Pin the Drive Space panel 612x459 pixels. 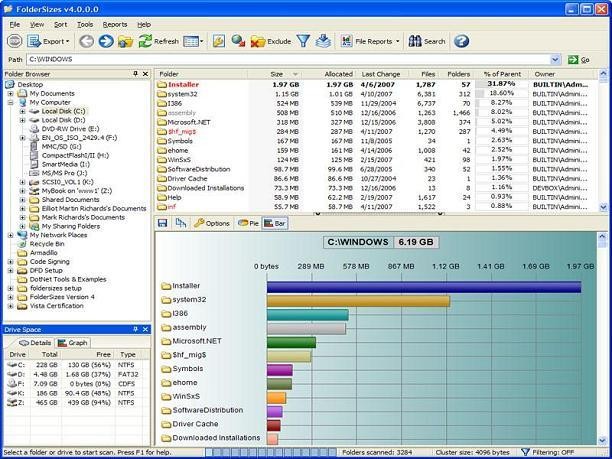(x=135, y=329)
